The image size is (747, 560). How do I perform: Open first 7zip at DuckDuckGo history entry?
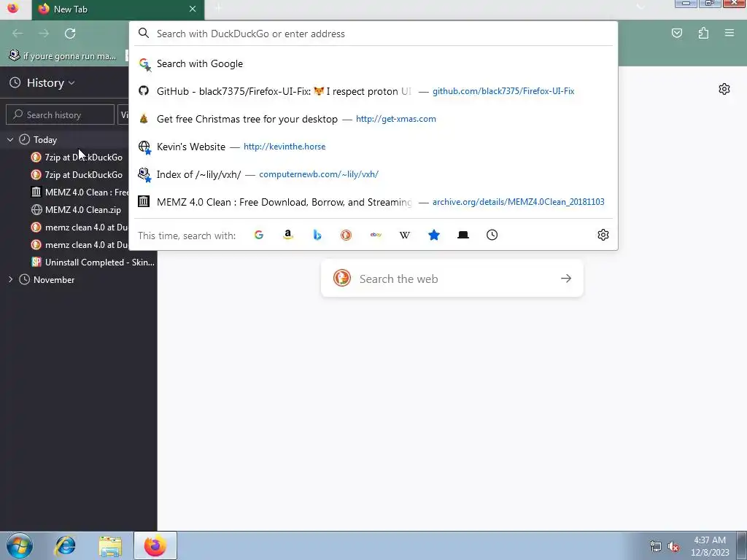click(79, 157)
